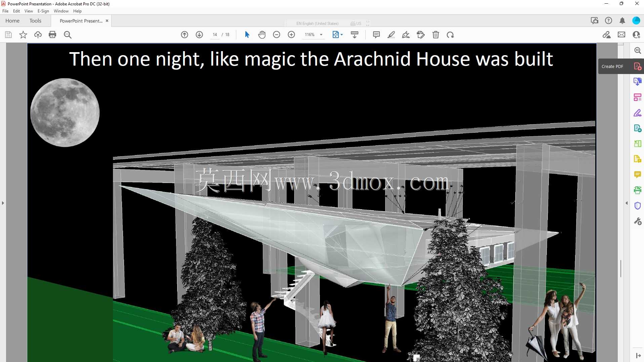Open the help question mark icon

point(608,21)
